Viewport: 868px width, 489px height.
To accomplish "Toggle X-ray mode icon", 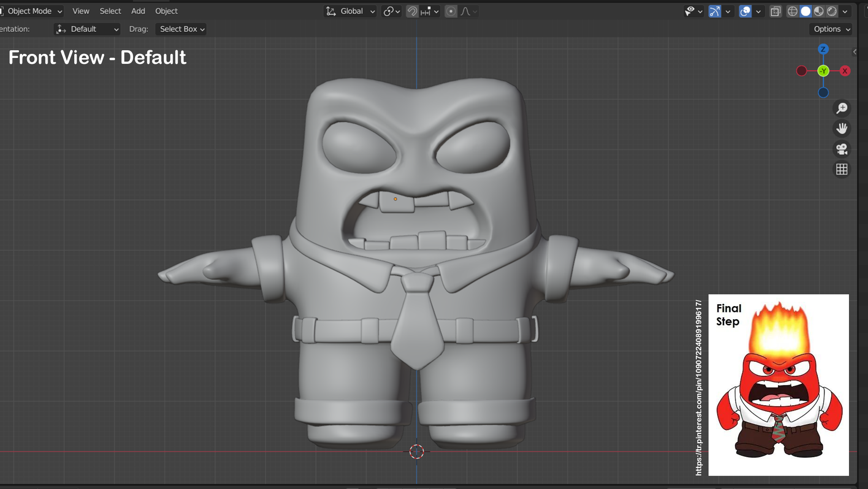I will (775, 11).
